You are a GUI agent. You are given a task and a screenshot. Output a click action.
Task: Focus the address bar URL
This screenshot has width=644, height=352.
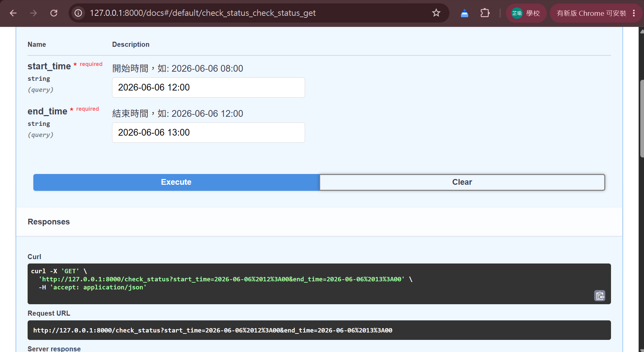point(203,13)
